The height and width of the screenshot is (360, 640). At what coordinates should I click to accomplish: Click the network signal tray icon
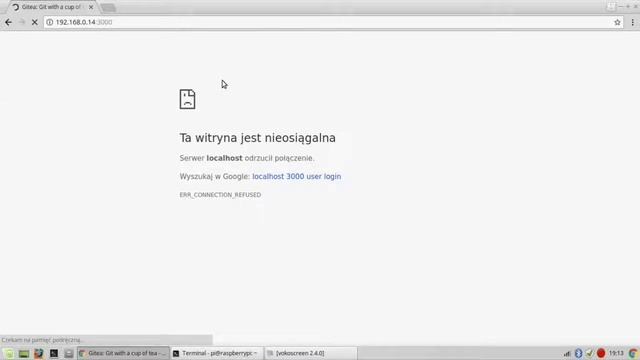(x=567, y=353)
